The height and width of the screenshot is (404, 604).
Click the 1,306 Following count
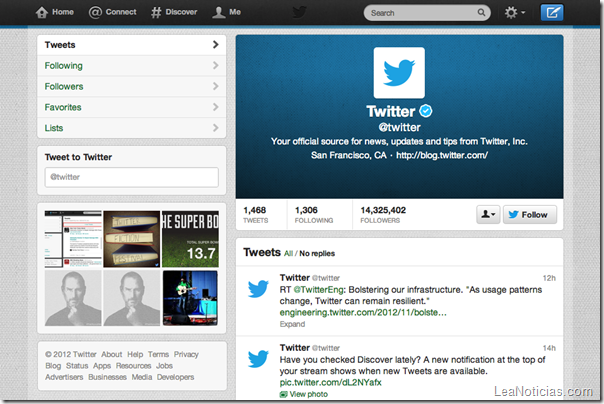pos(314,215)
